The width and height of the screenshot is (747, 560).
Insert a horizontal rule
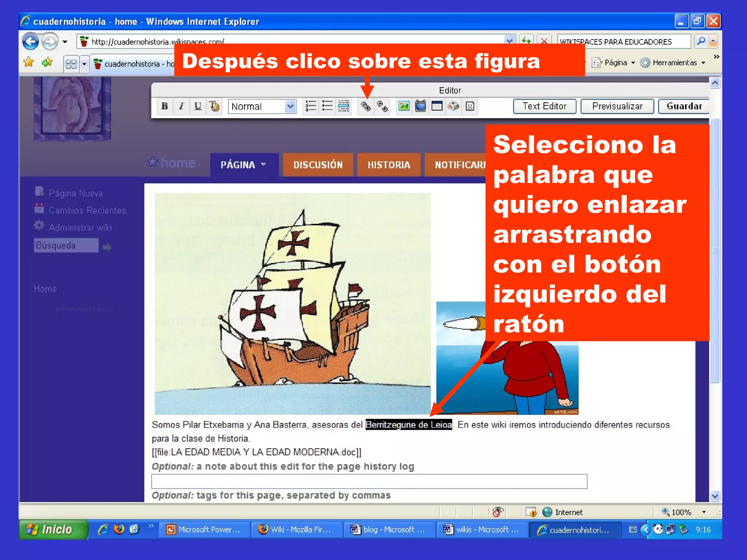pos(344,106)
